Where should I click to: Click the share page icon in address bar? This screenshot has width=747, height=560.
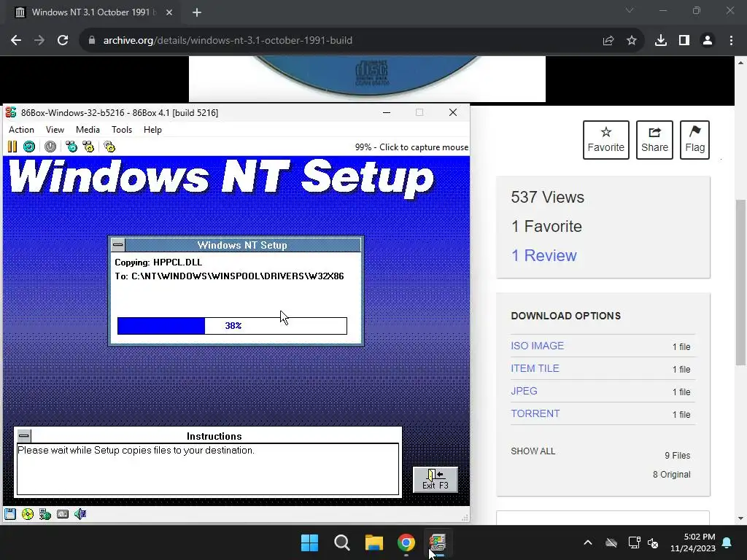[608, 41]
